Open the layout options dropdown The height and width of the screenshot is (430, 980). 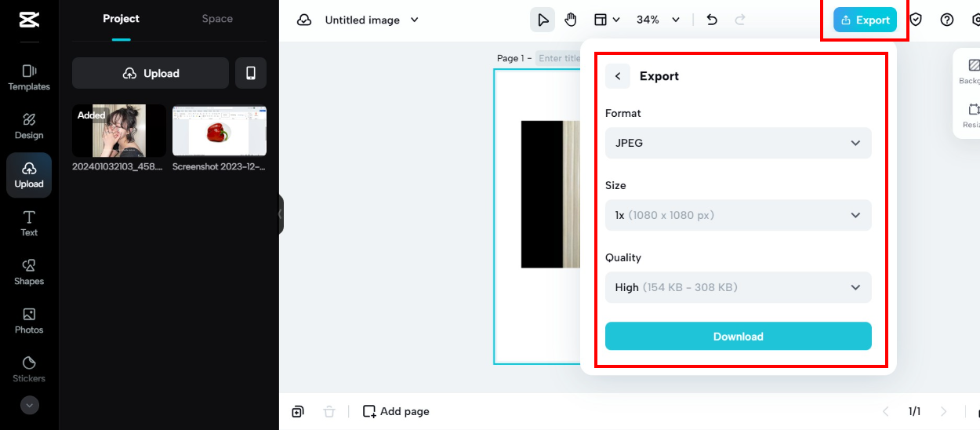click(x=606, y=20)
